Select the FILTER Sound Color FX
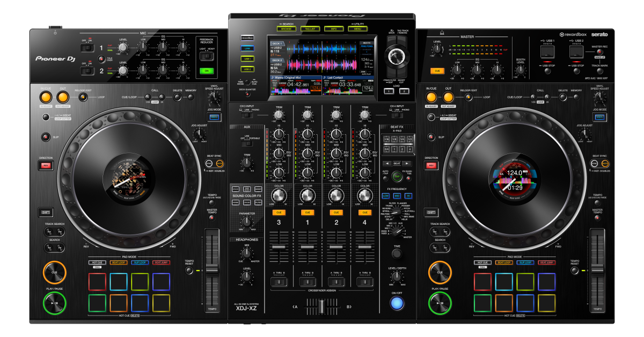Screen dimensions: 644x337 [x=258, y=202]
